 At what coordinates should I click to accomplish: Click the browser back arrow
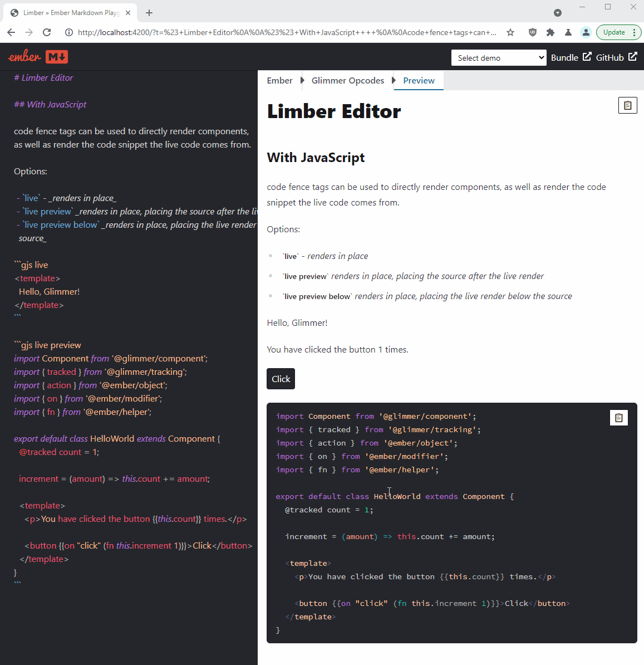pos(11,32)
